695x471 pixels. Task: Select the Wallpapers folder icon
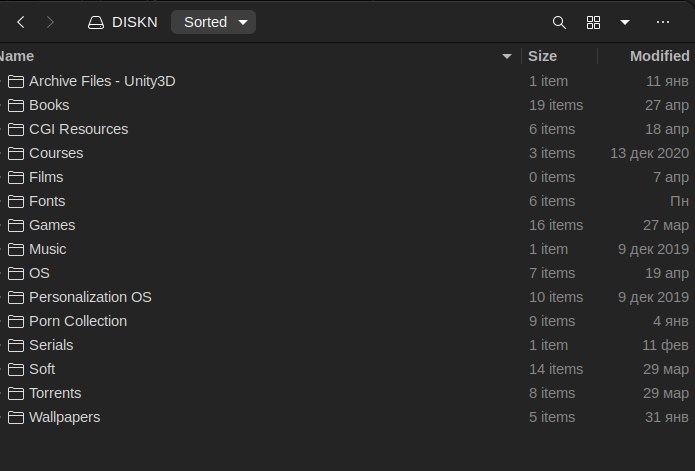(16, 417)
